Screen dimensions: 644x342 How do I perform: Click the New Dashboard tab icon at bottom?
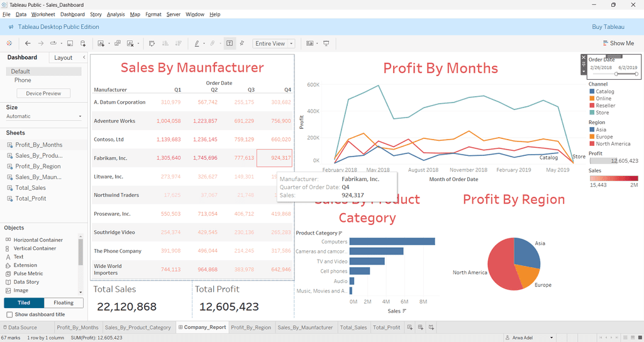[x=421, y=327]
